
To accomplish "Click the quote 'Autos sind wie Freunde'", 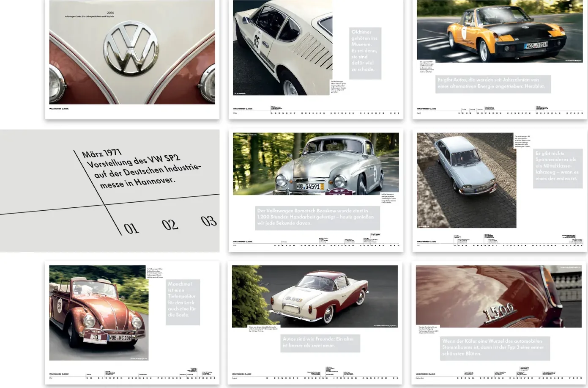I will click(x=320, y=342).
